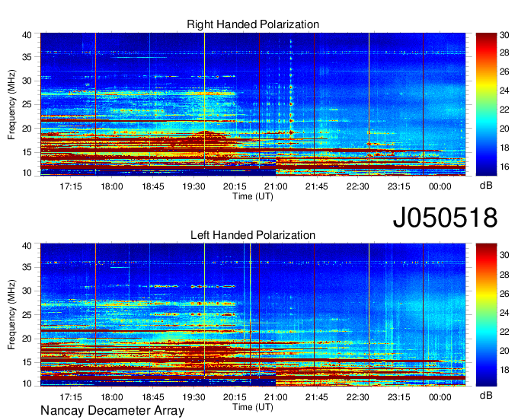518x420 pixels.
Task: Click "Frequency (MHz)" axis label of Left Handed plot
Action: (x=11, y=315)
